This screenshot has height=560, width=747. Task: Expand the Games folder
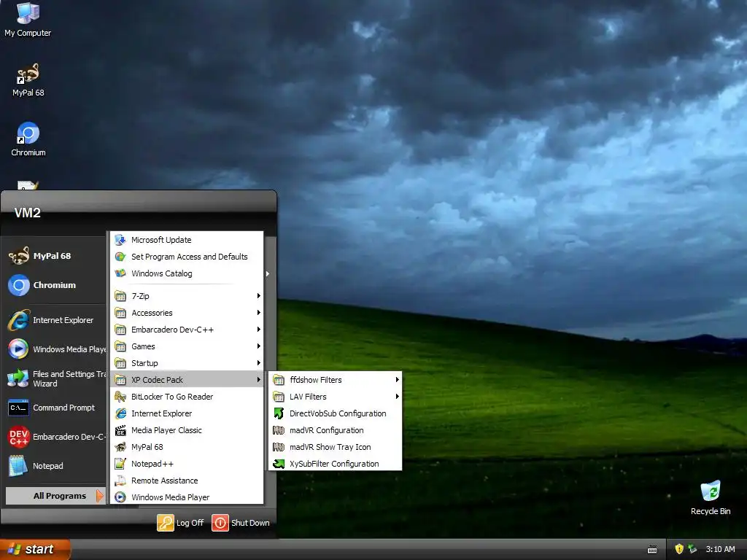click(186, 346)
